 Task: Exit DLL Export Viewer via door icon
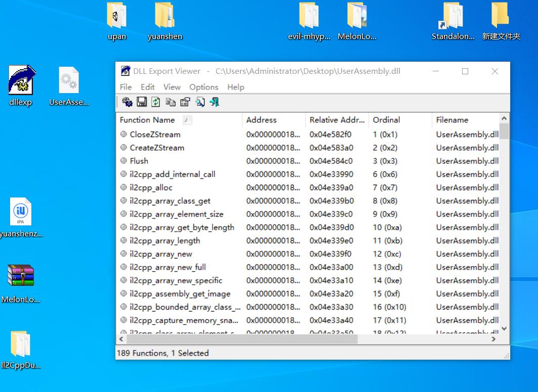(214, 102)
